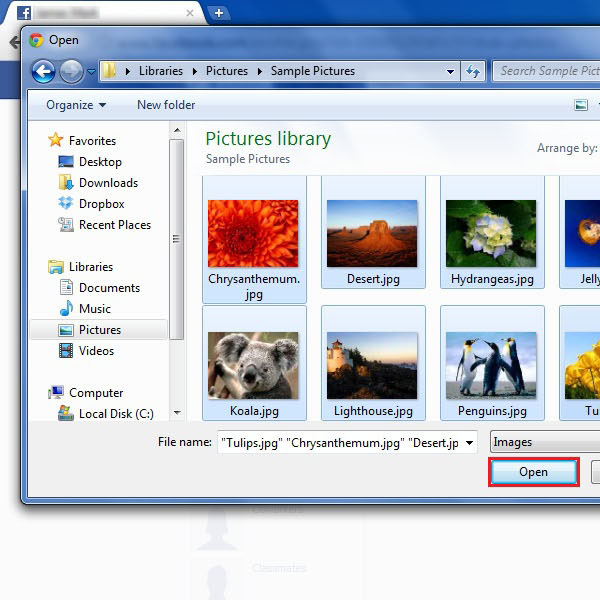Click the Videos filmstrip icon

(x=66, y=351)
